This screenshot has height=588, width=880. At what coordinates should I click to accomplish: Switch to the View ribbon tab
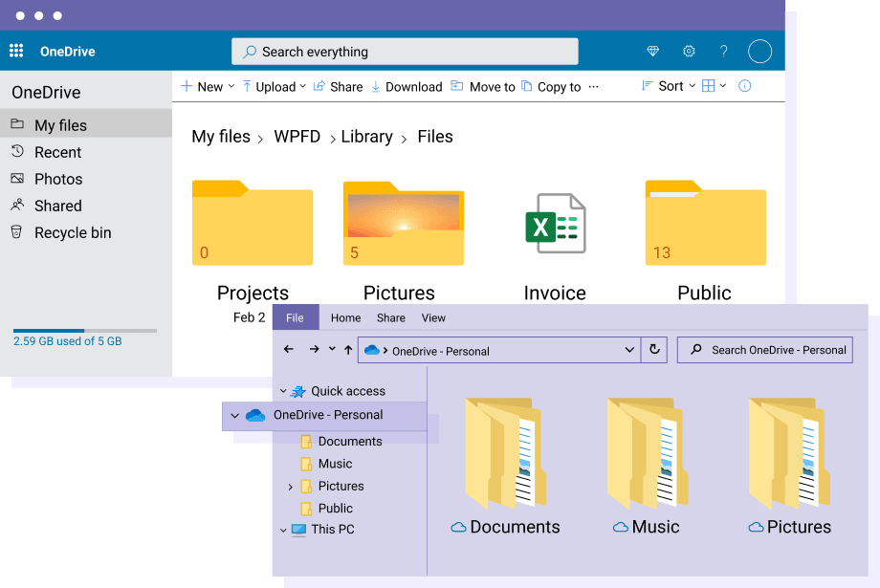click(433, 318)
